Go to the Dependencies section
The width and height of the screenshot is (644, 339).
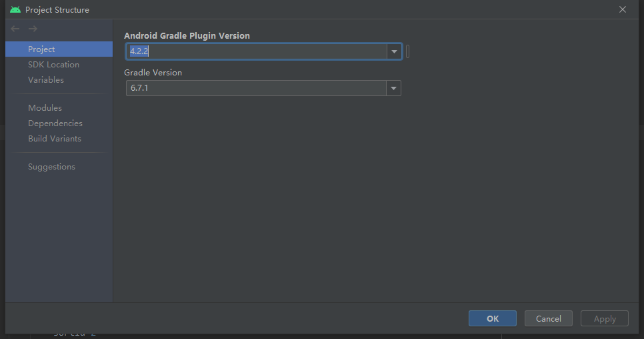(x=55, y=123)
